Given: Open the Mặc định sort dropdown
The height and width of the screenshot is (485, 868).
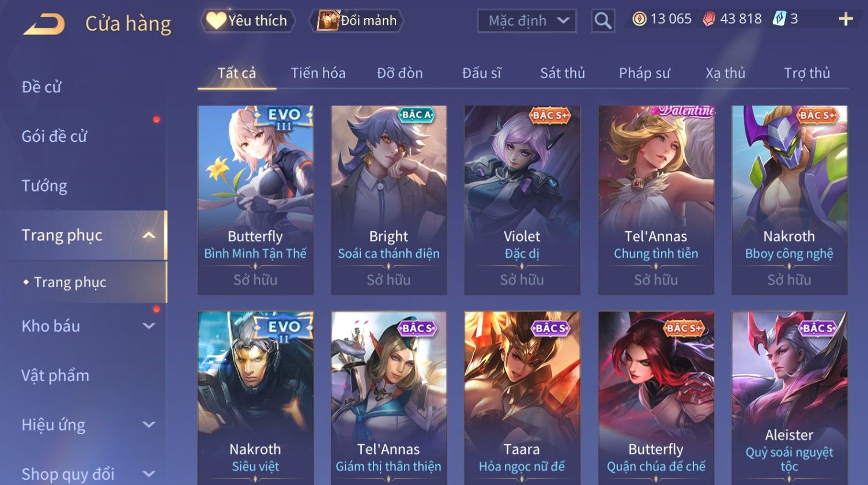Looking at the screenshot, I should click(527, 21).
